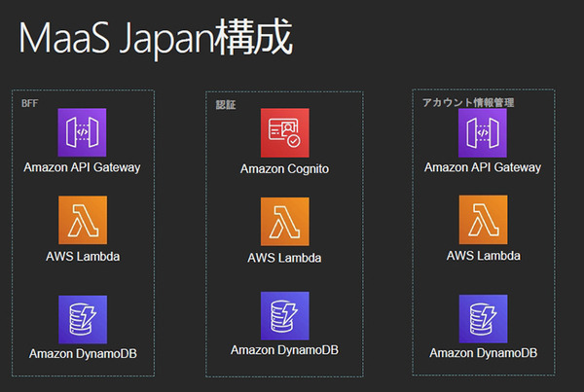Image resolution: width=584 pixels, height=392 pixels.
Task: Select the BFF group label
Action: pos(29,99)
